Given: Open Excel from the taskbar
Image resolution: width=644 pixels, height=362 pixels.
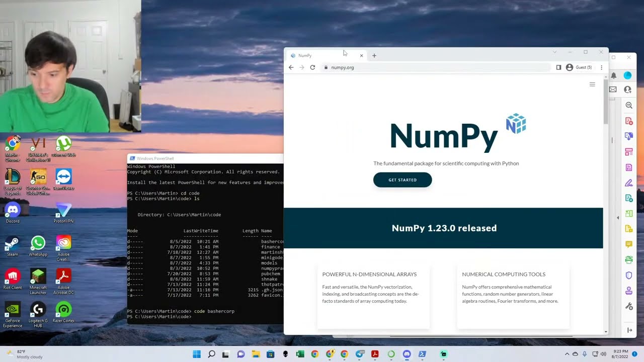Looking at the screenshot, I should pos(300,354).
